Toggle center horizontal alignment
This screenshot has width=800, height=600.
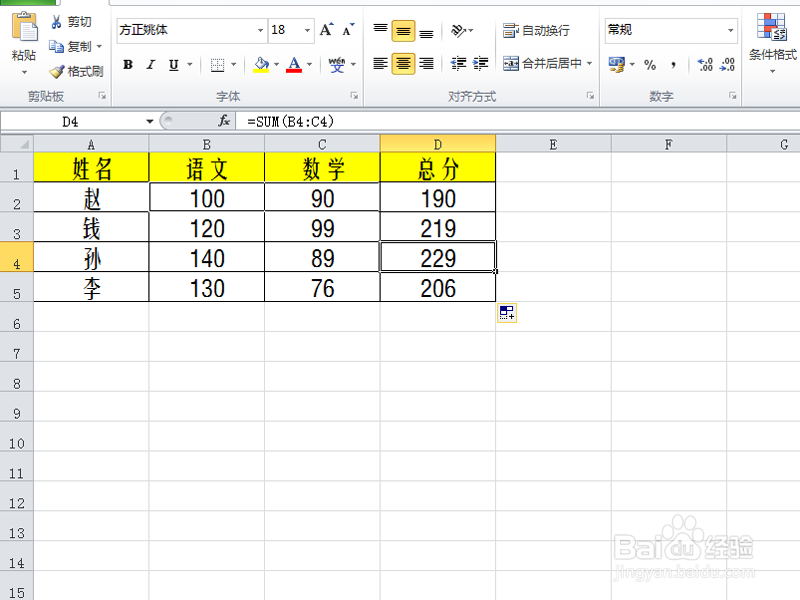click(403, 64)
